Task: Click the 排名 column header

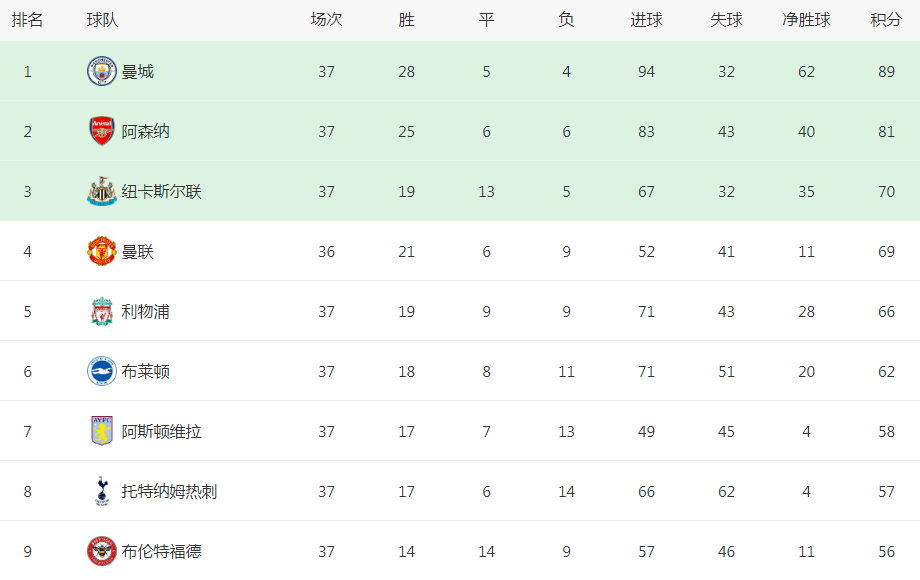Action: tap(27, 20)
